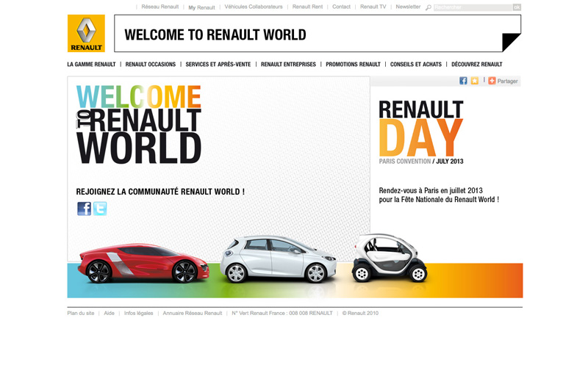Click the star favorites icon in share bar
Image resolution: width=588 pixels, height=376 pixels.
[x=475, y=81]
